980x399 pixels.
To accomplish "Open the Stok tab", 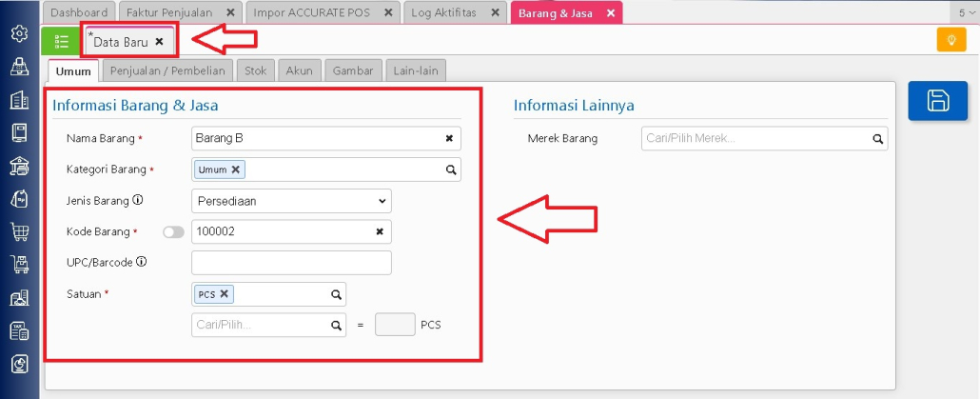I will (x=255, y=70).
